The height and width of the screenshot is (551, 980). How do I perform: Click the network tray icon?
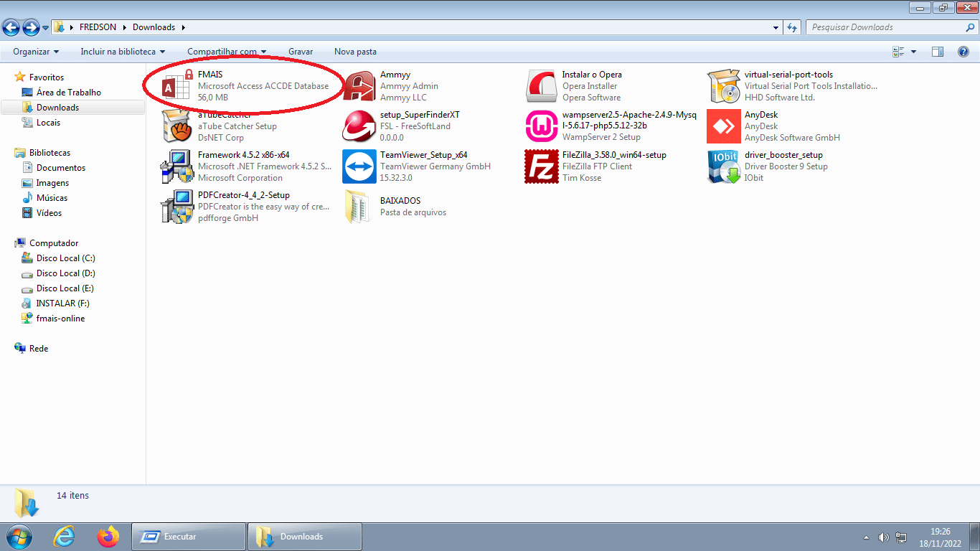tap(901, 537)
